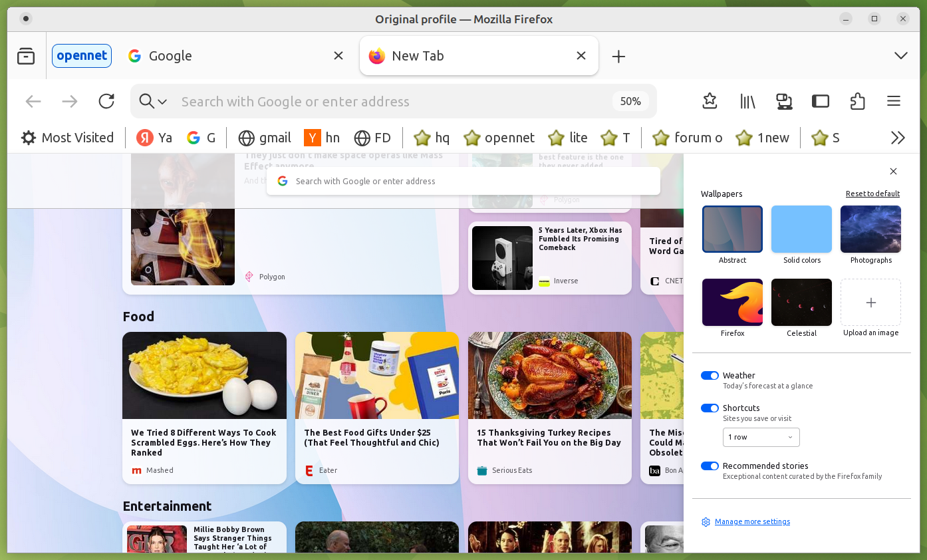Open the shortcuts '1 row' dropdown

pyautogui.click(x=761, y=437)
